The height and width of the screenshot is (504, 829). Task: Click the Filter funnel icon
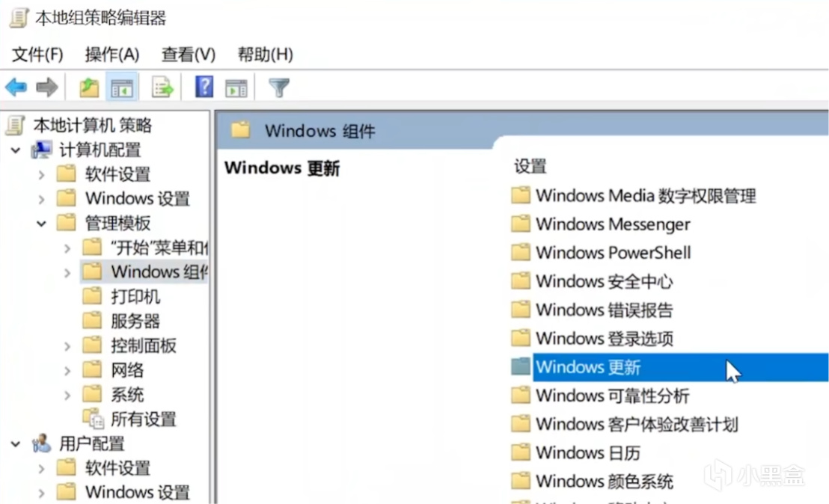278,87
